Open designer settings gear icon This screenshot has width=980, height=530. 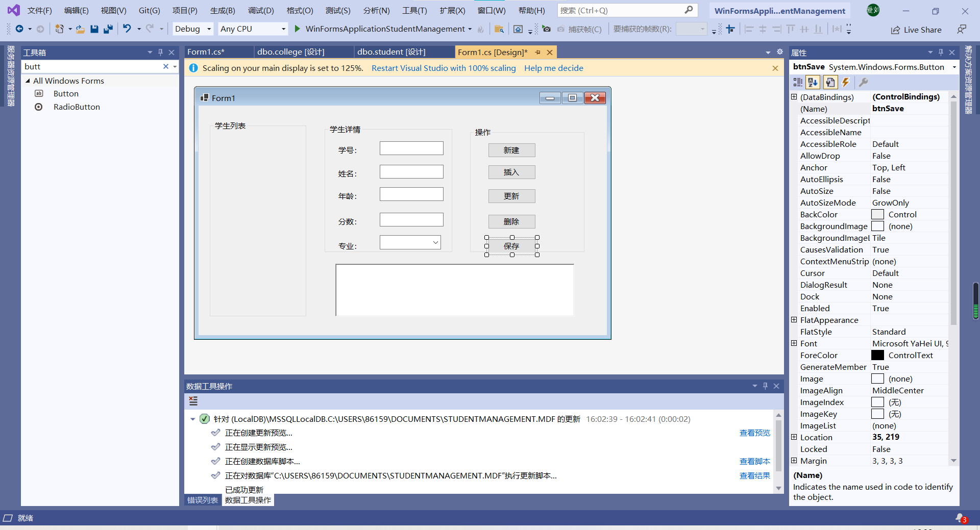point(779,52)
